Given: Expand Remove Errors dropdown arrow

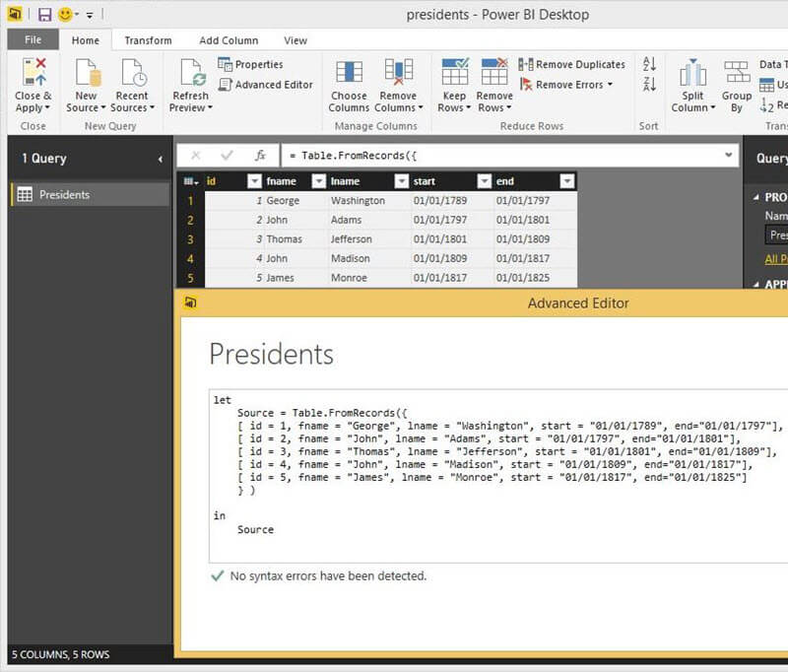Looking at the screenshot, I should (610, 84).
